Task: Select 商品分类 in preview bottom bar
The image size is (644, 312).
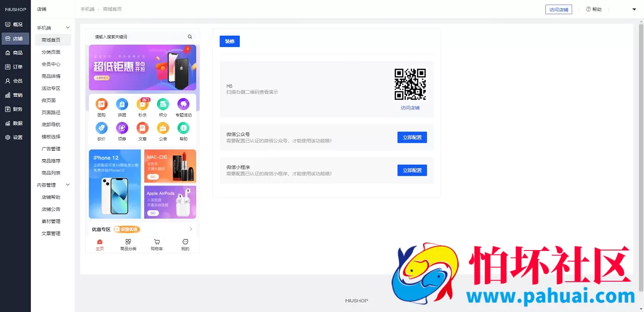Action: pyautogui.click(x=128, y=245)
